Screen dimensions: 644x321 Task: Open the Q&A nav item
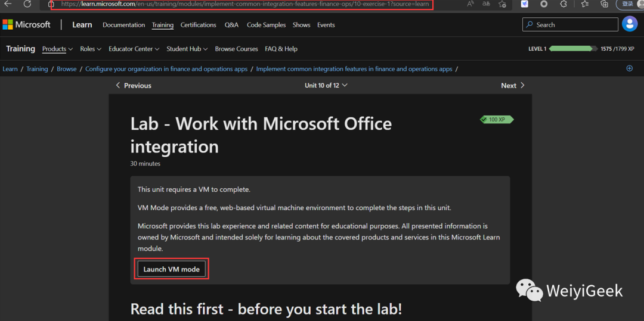(231, 25)
